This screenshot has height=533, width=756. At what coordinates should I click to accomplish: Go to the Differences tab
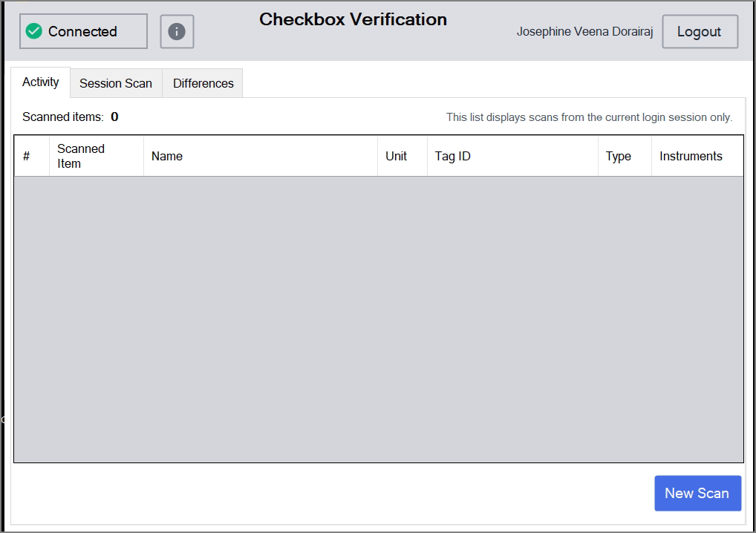[x=203, y=83]
